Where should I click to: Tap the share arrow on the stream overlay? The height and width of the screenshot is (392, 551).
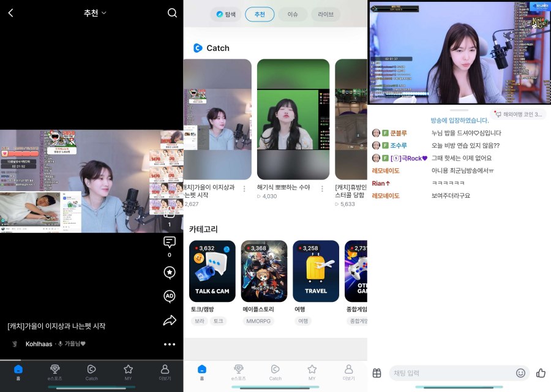[x=170, y=320]
